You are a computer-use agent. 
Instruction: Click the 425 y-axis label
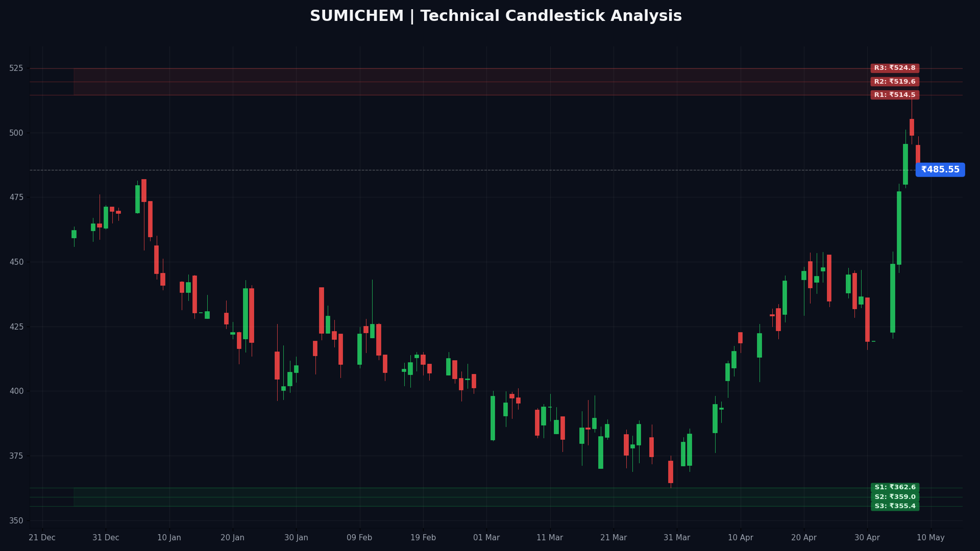[16, 327]
